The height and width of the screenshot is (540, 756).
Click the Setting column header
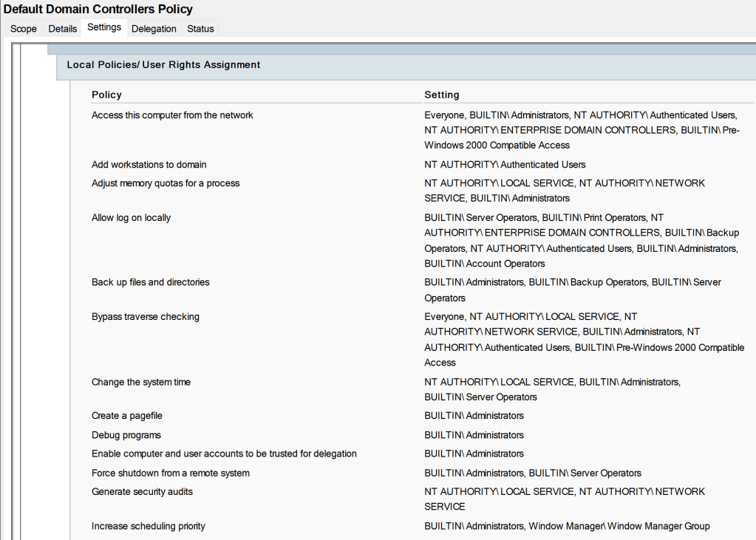pos(441,95)
